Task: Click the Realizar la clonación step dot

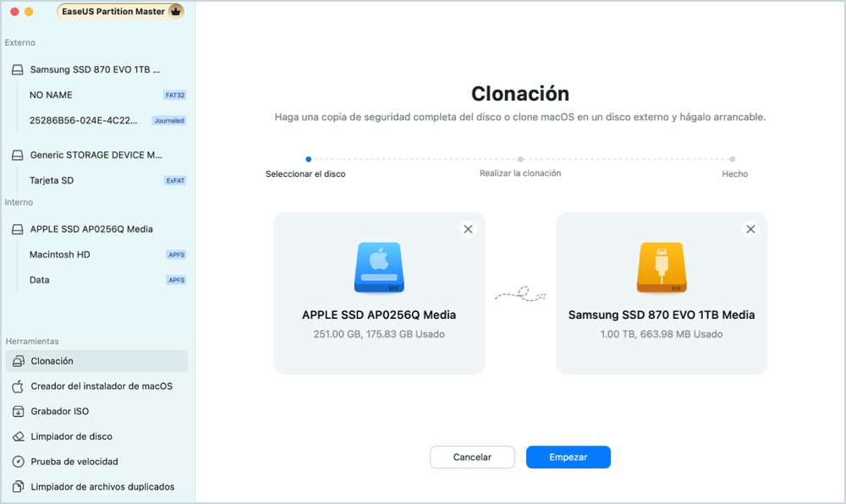Action: pyautogui.click(x=520, y=159)
